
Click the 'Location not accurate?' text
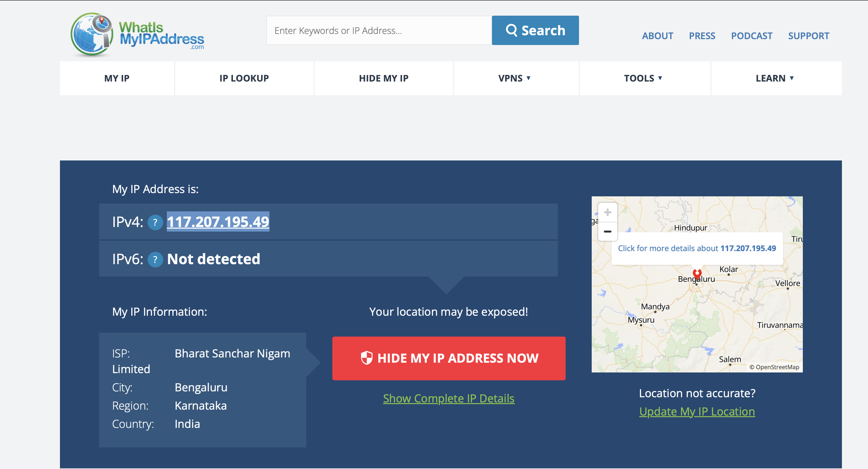pos(697,393)
